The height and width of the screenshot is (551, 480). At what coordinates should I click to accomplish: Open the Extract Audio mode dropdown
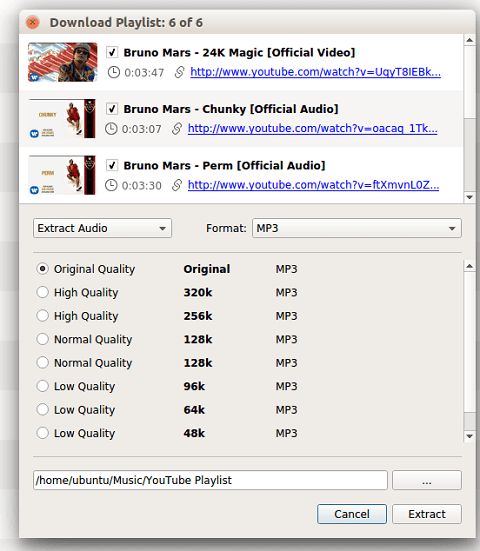coord(102,228)
